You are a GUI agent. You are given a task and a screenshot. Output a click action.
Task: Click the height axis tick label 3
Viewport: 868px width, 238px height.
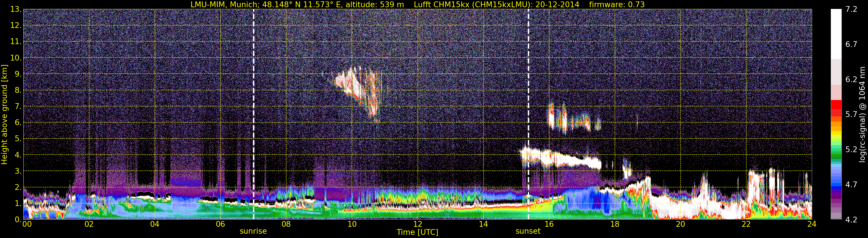coord(18,171)
